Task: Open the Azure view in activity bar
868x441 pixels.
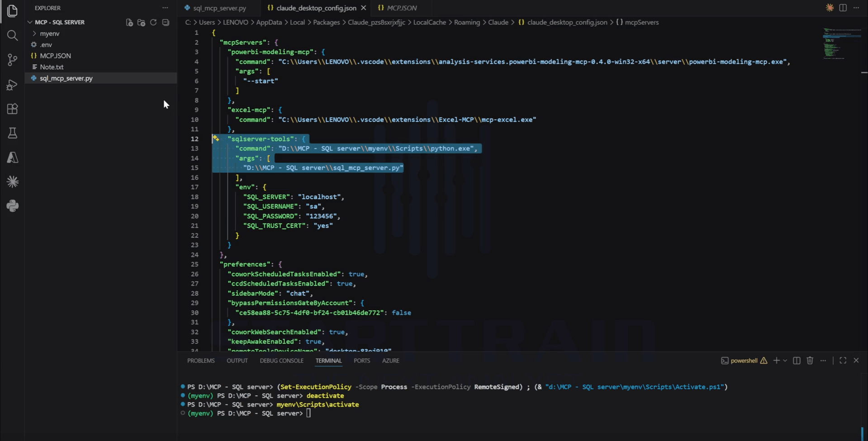Action: tap(12, 157)
